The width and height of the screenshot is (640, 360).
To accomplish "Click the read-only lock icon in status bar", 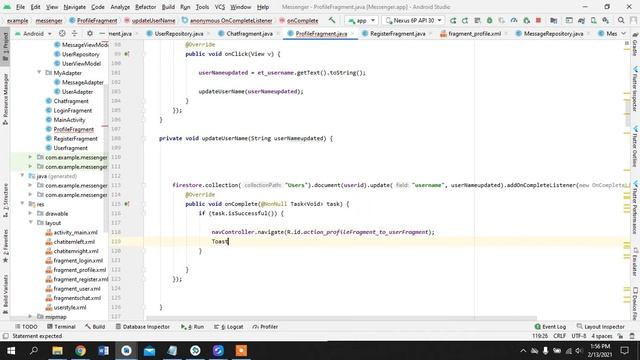I will (x=620, y=336).
